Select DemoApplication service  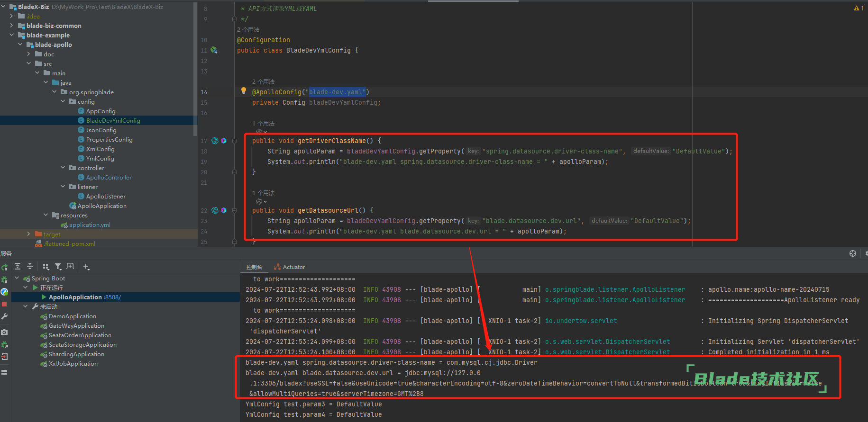coord(73,316)
